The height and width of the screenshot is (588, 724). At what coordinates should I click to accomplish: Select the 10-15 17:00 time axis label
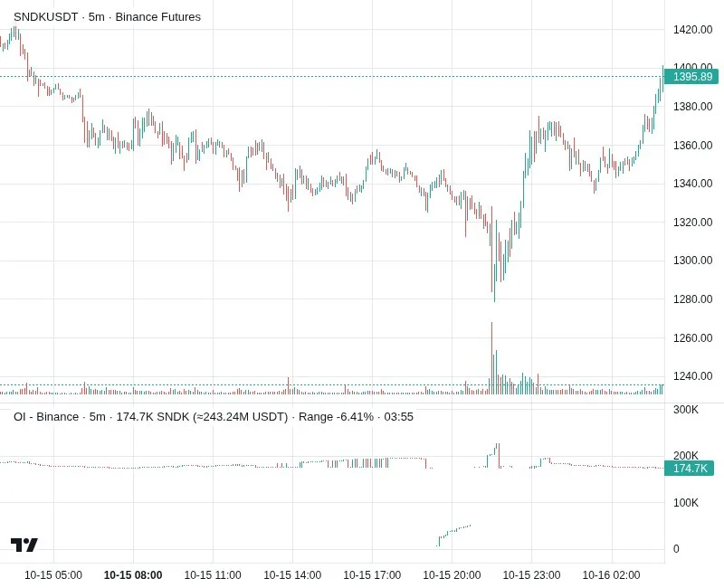[372, 575]
